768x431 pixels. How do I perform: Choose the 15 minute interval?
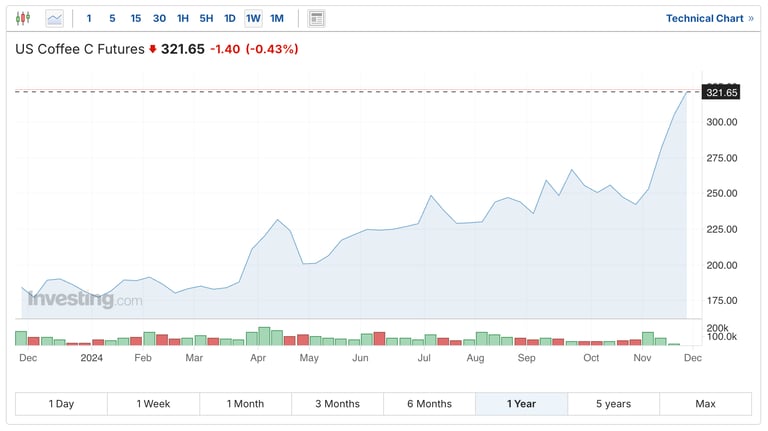pos(136,19)
